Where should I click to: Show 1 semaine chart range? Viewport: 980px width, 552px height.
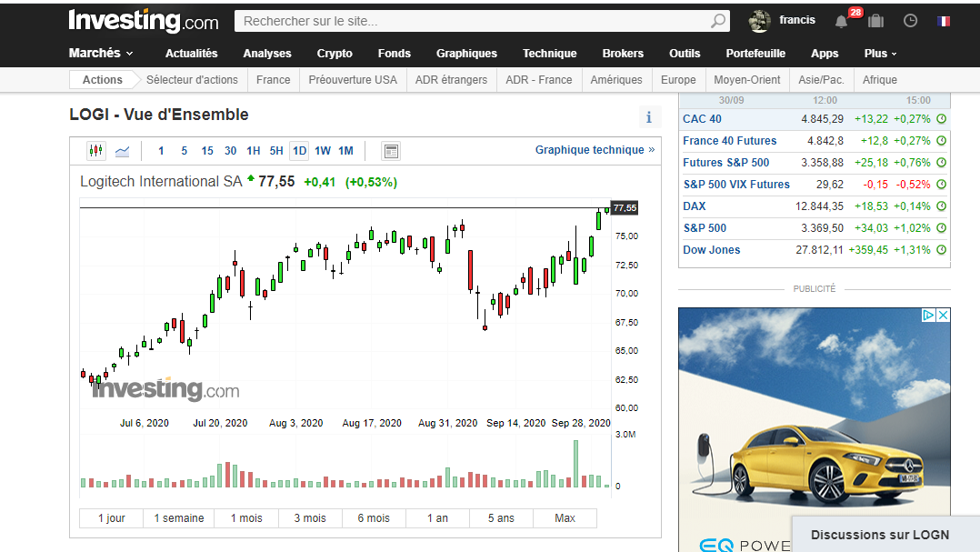tap(179, 518)
